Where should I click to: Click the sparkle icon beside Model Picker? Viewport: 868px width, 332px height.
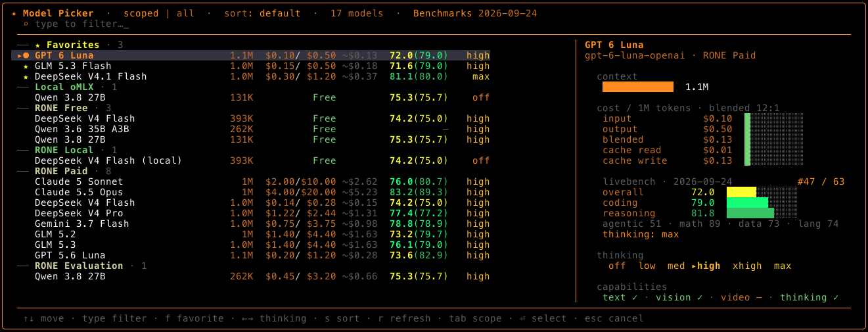(x=14, y=13)
